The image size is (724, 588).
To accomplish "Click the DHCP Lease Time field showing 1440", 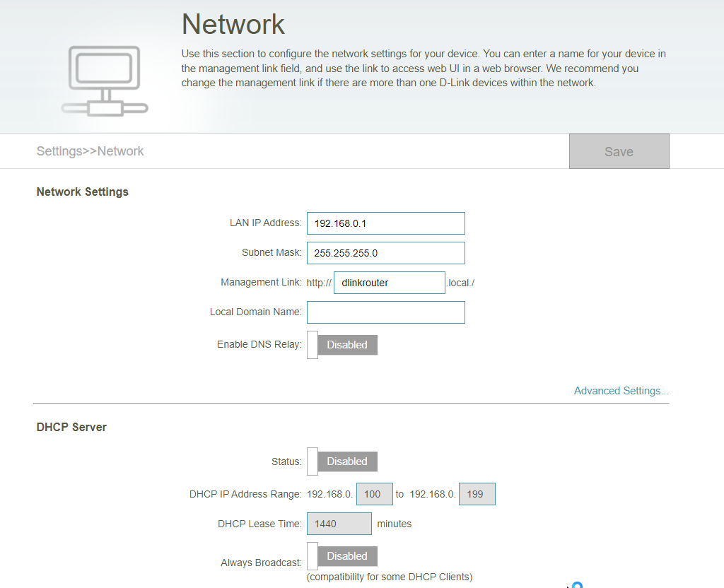I will (338, 523).
